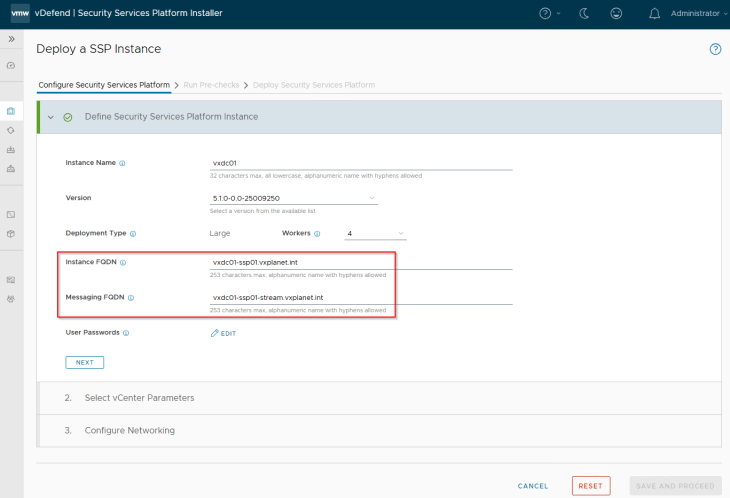Click the page help icon below Administrator
This screenshot has height=498, width=730.
[x=715, y=49]
